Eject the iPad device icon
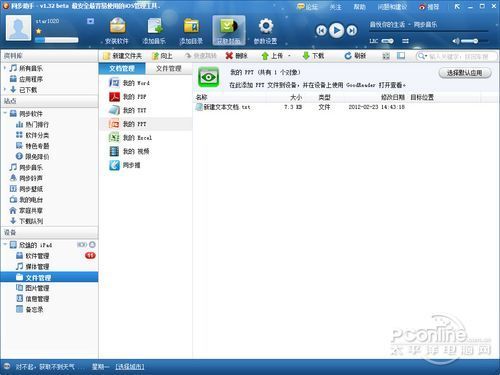This screenshot has width=500, height=375. 92,245
